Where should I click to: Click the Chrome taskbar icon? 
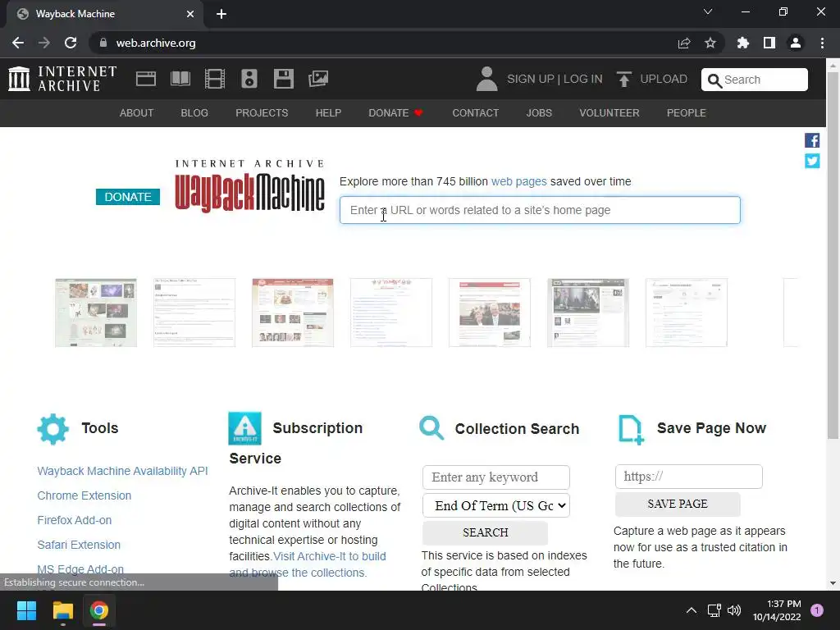99,610
